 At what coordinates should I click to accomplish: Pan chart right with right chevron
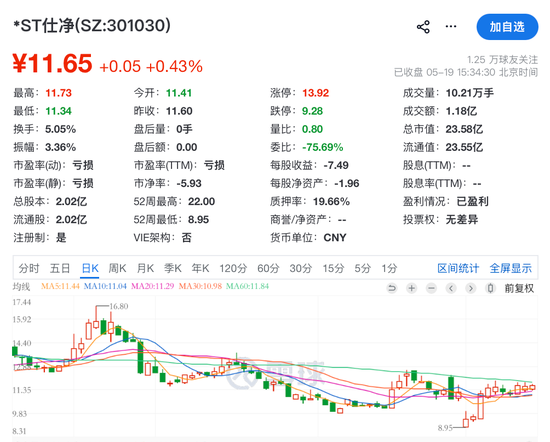[x=470, y=288]
